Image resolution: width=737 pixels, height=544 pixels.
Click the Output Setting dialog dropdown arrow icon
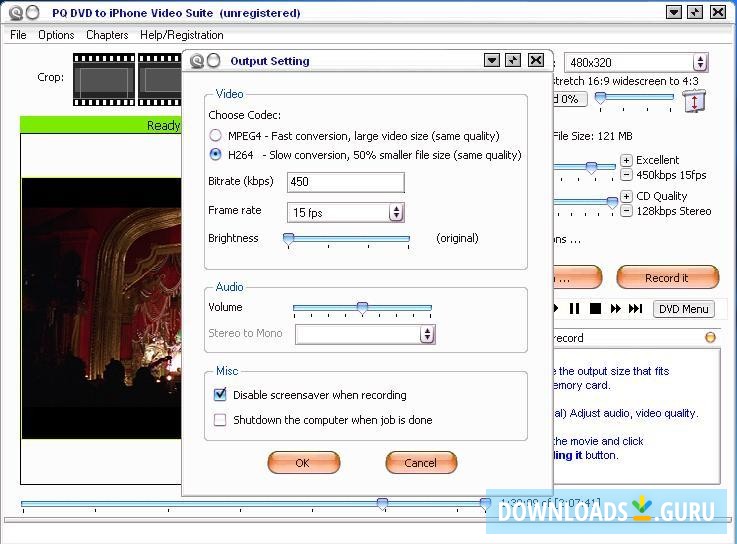pyautogui.click(x=492, y=60)
